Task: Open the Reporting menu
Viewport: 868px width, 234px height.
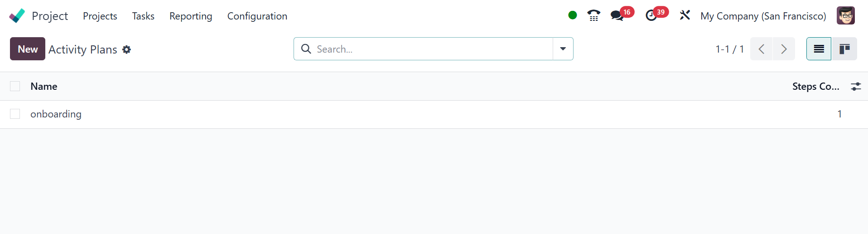Action: pos(191,16)
